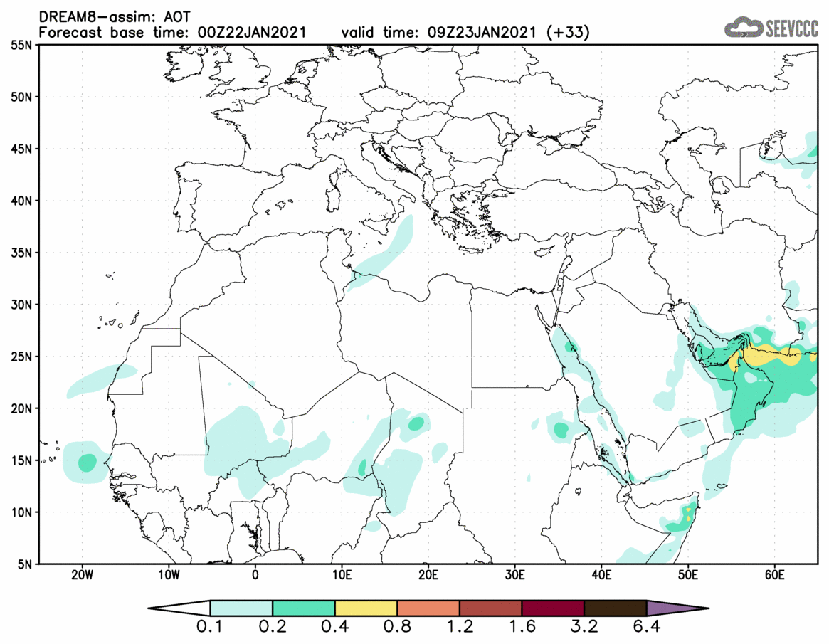Screen dimensions: 829x644
Task: Click the 3.2–6.4 dark brown legend swatch
Action: pyautogui.click(x=616, y=608)
